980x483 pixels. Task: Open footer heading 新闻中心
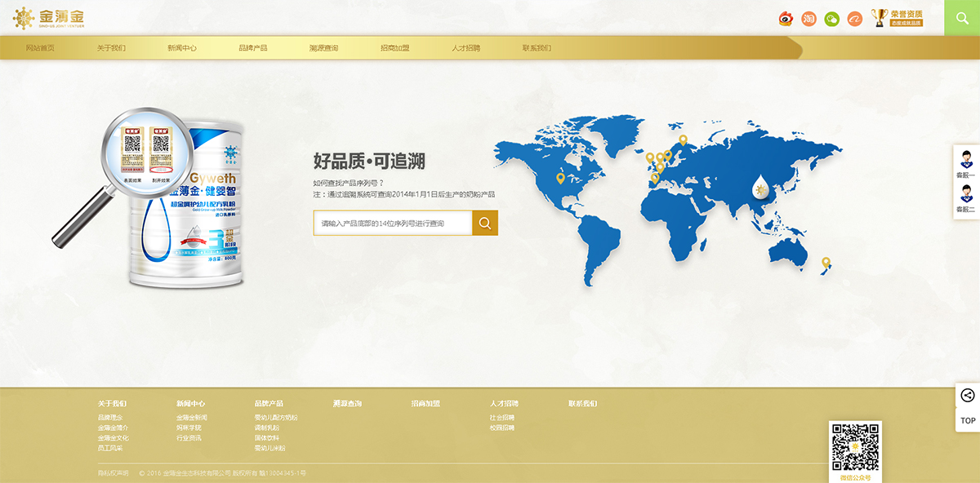[190, 404]
